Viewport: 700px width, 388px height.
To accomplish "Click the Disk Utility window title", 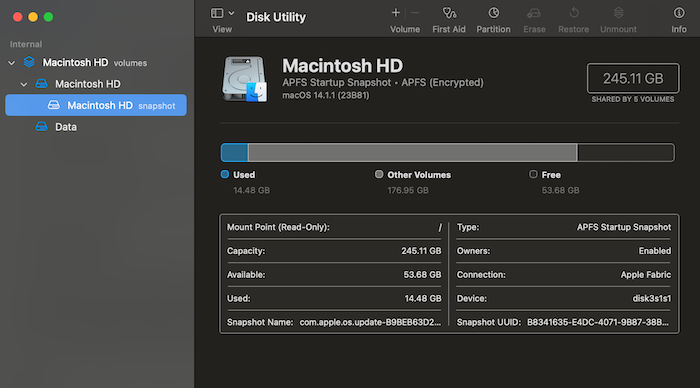I will (276, 17).
